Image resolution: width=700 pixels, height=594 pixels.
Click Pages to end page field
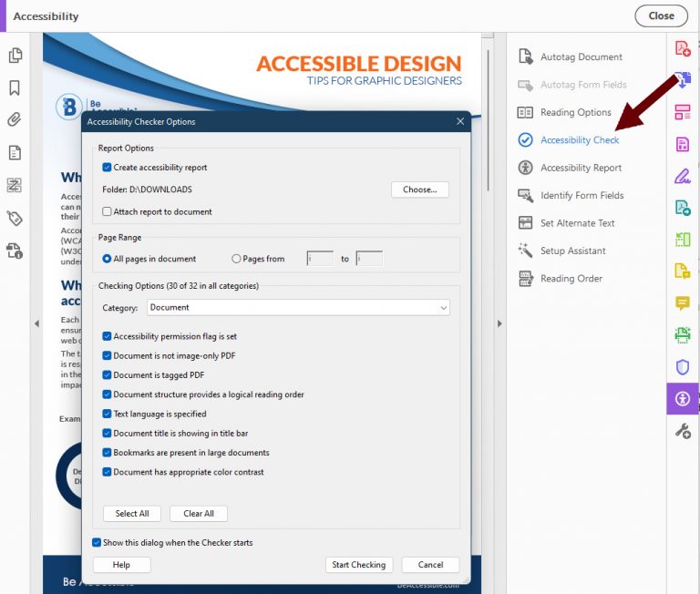pyautogui.click(x=369, y=259)
